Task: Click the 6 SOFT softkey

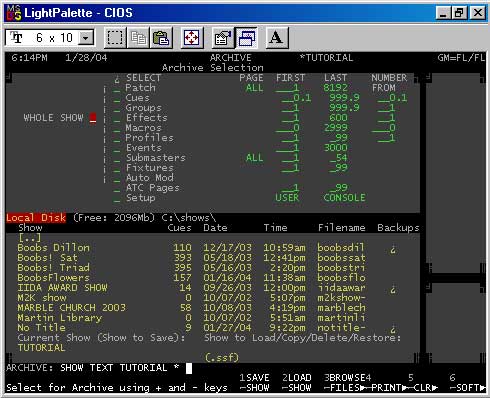Action: click(x=467, y=383)
